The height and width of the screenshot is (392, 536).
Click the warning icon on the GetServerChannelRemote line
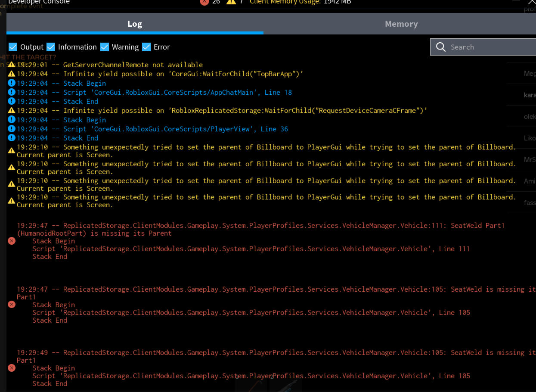pyautogui.click(x=12, y=64)
